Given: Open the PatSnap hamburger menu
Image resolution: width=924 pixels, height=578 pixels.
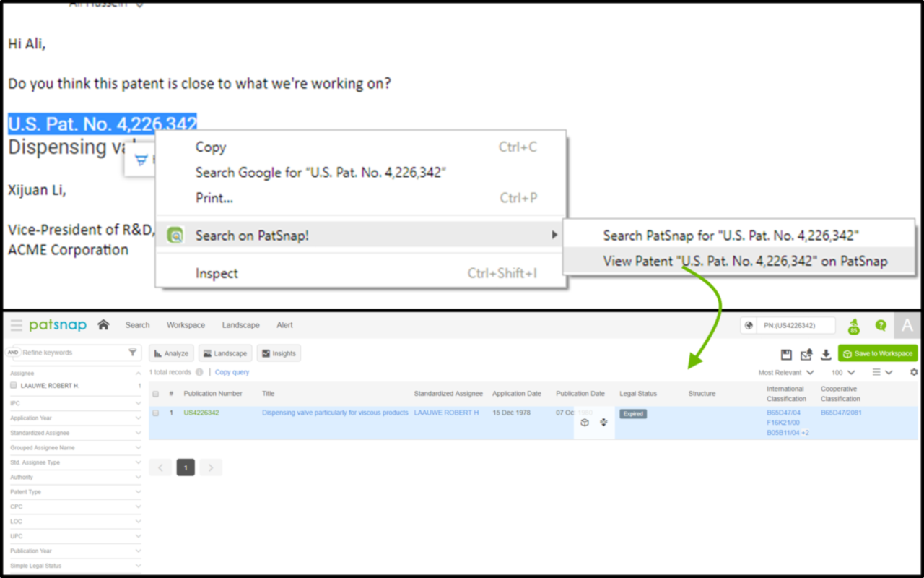Looking at the screenshot, I should (x=16, y=325).
